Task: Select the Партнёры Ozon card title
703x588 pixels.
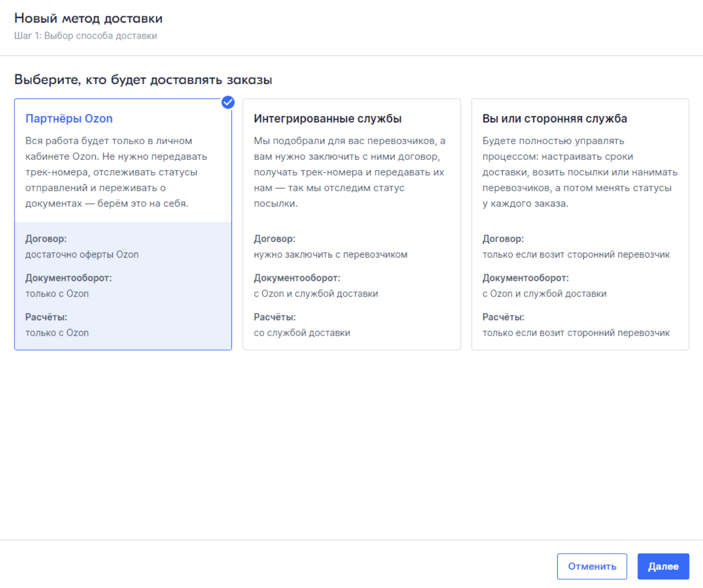Action: (x=69, y=119)
